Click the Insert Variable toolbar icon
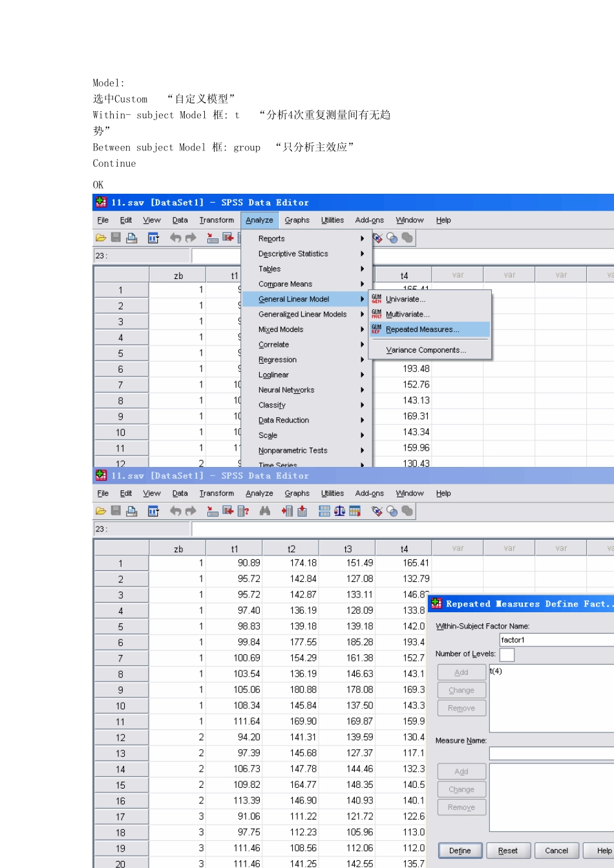 [x=302, y=511]
